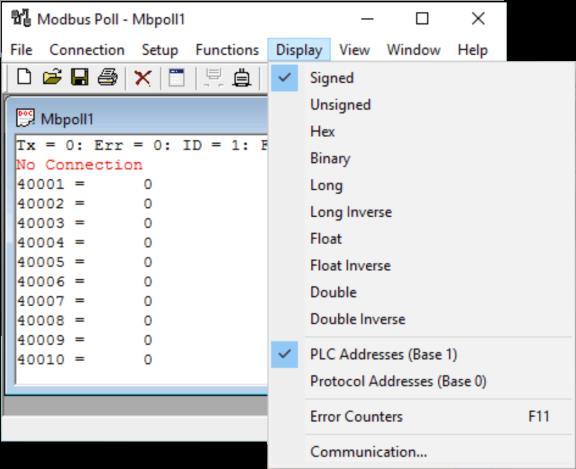Image resolution: width=576 pixels, height=469 pixels.
Task: Select register row 40006
Action: [x=84, y=281]
